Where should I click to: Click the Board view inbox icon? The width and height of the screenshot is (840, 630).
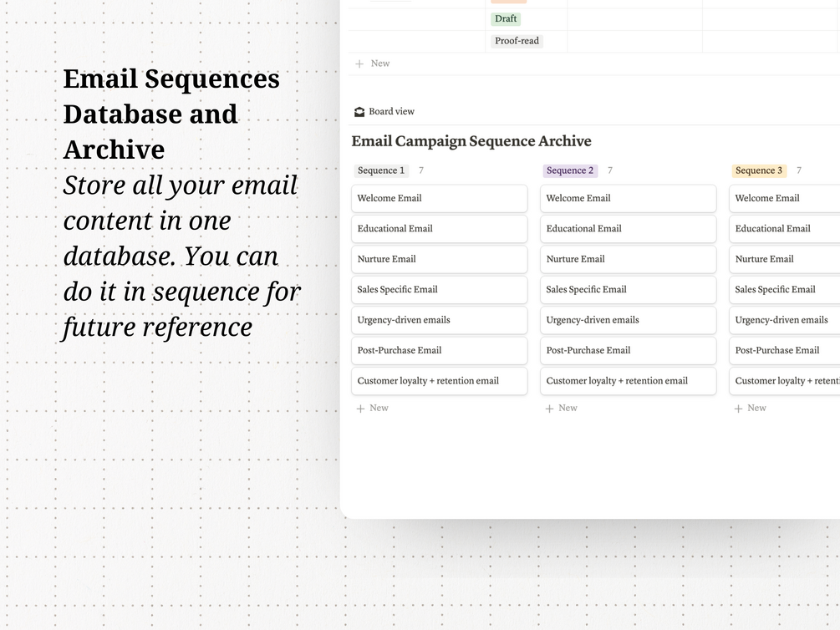[x=359, y=112]
